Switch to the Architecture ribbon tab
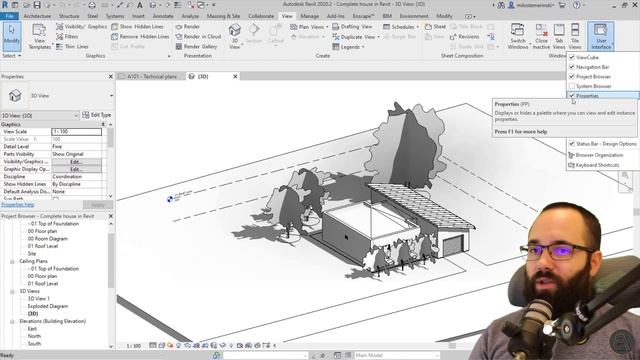This screenshot has height=360, width=640. click(37, 16)
